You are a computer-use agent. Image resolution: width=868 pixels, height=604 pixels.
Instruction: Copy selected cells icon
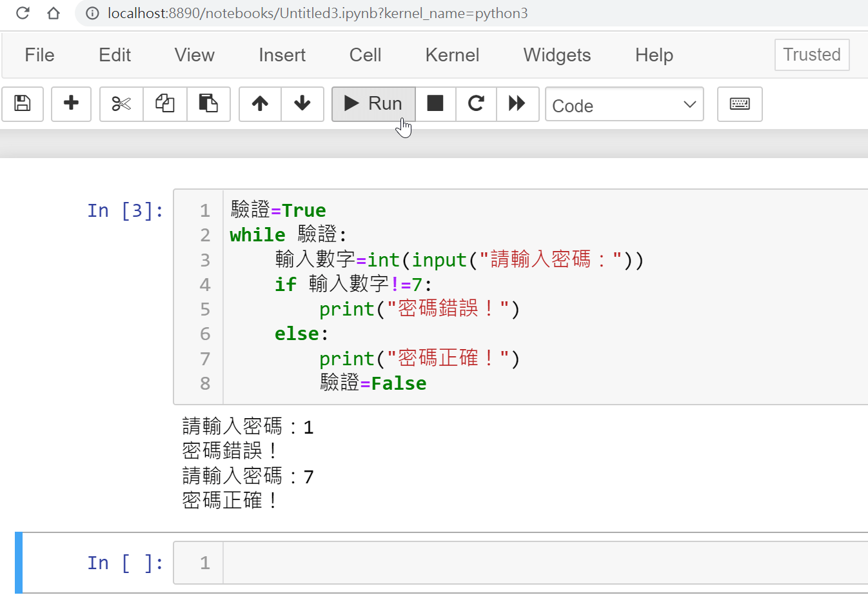point(165,104)
